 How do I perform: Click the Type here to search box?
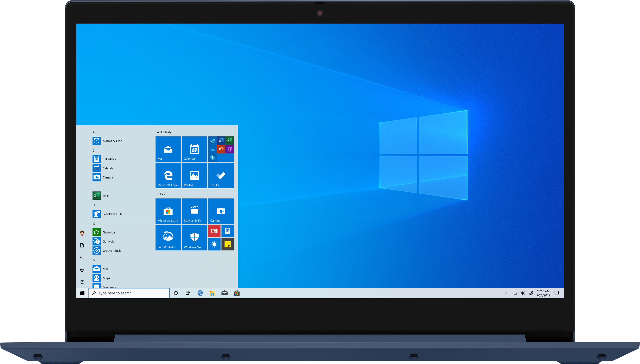pyautogui.click(x=129, y=293)
